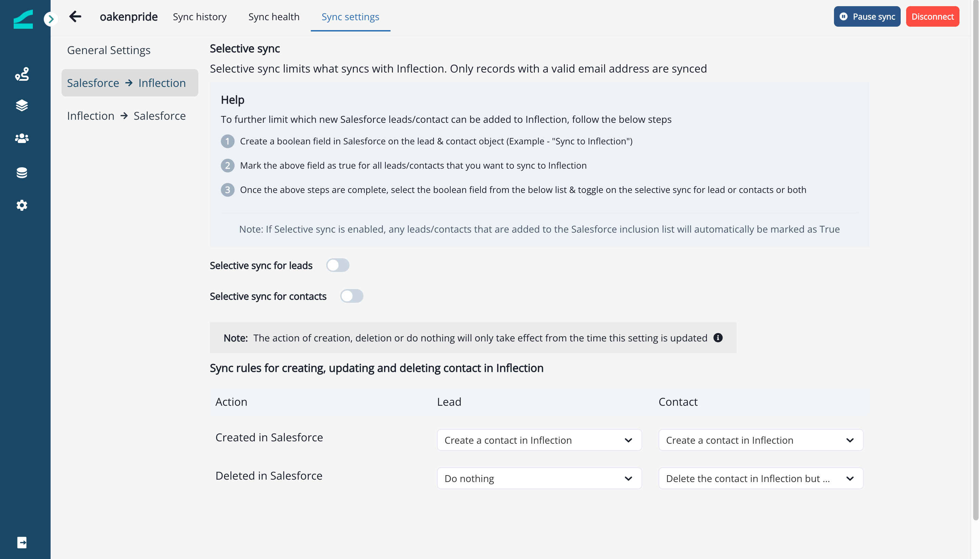Open the database icon in sidebar
Screen dimensions: 980x559
pyautogui.click(x=22, y=173)
